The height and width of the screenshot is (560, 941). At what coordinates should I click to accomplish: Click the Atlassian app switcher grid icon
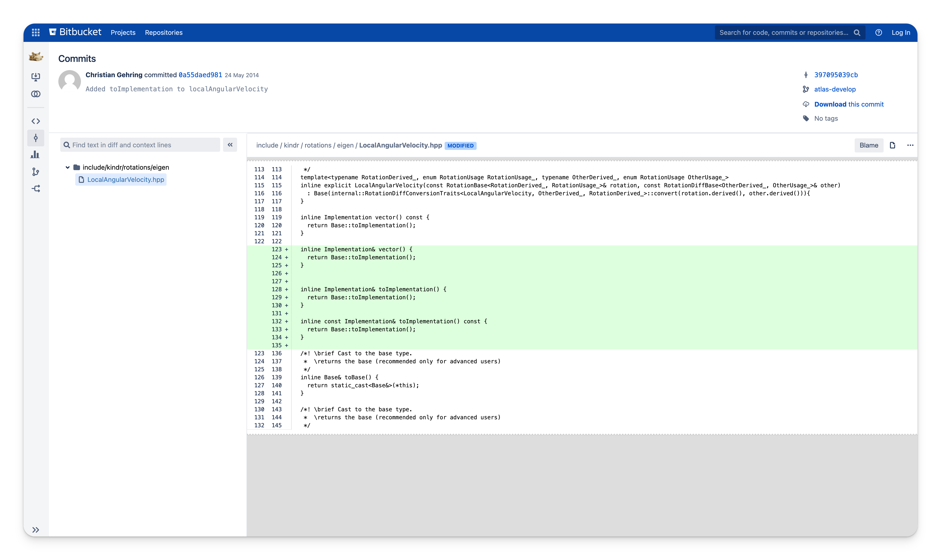(36, 32)
